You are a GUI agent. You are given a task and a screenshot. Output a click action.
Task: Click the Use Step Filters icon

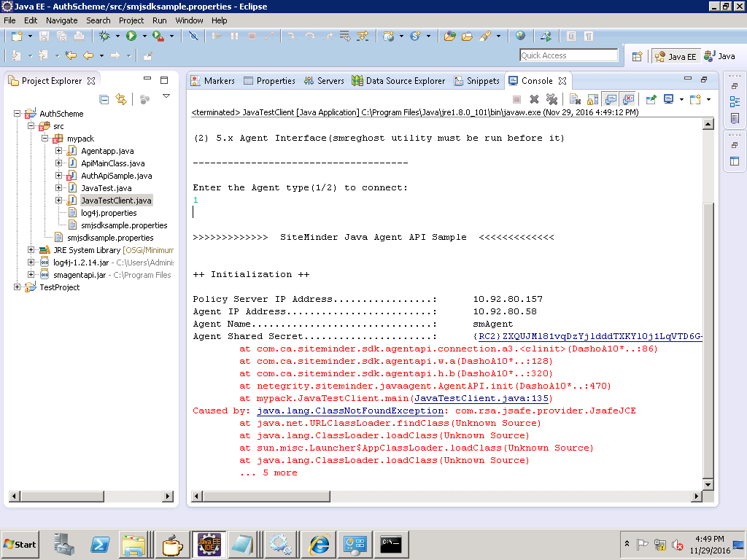tap(363, 36)
